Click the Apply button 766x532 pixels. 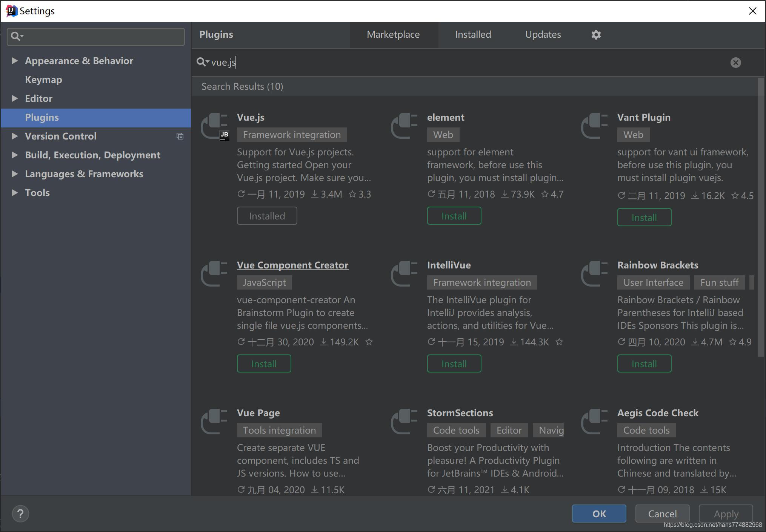(x=726, y=514)
